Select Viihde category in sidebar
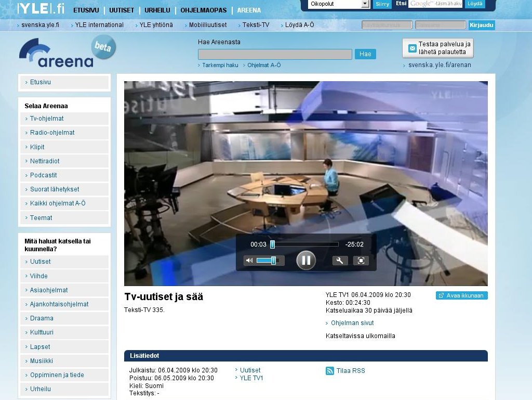 pos(64,276)
